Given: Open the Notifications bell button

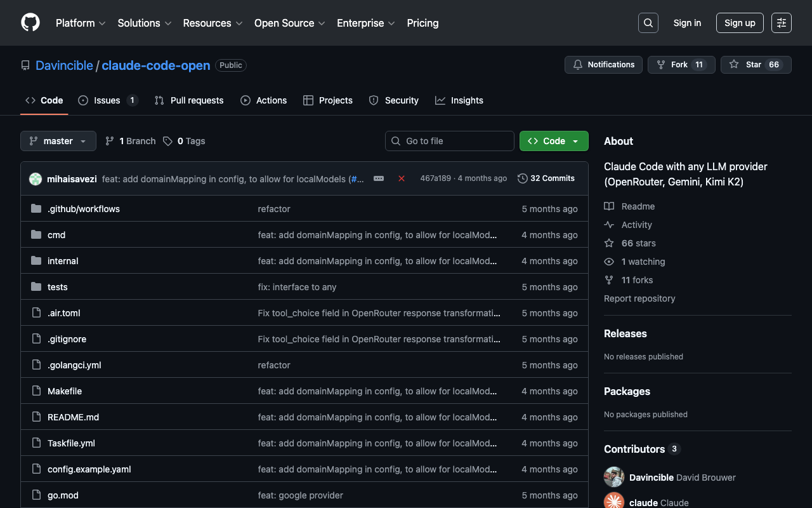Looking at the screenshot, I should click(603, 65).
